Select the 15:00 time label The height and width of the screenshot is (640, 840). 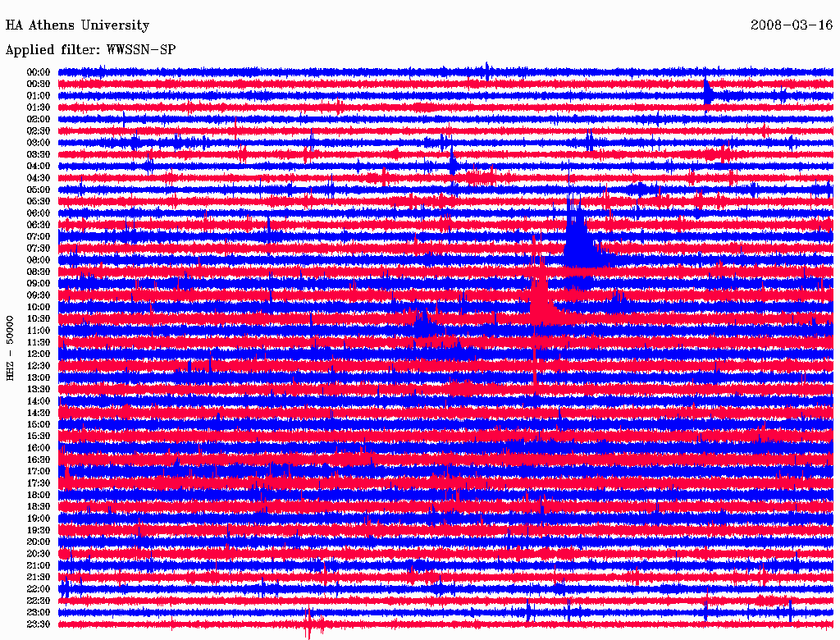click(39, 424)
